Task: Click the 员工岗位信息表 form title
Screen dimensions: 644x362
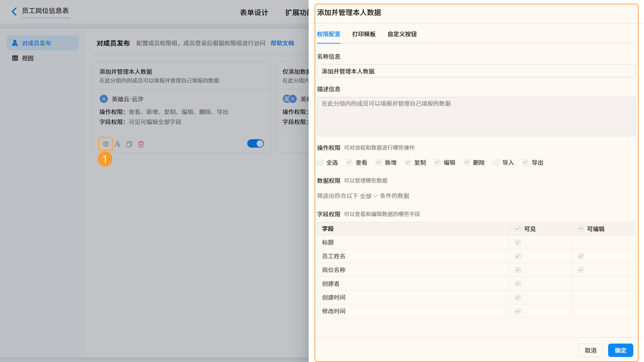Action: click(45, 11)
